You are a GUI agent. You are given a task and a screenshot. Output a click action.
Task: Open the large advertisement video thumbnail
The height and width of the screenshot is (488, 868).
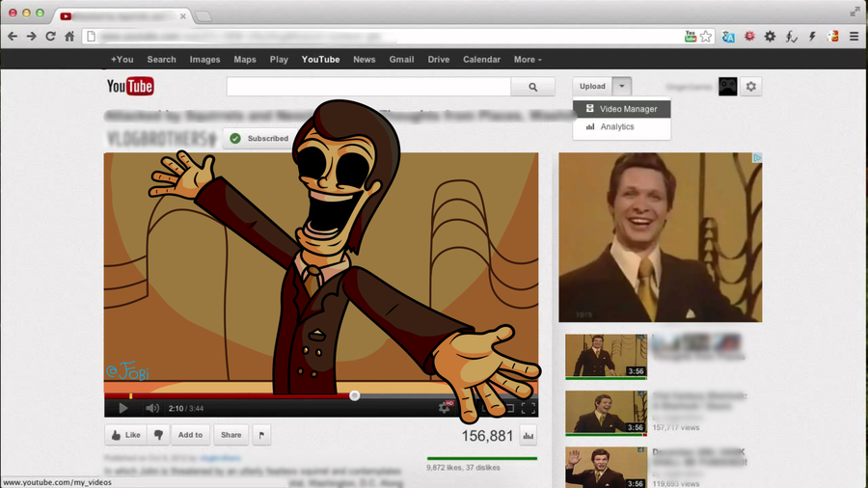[660, 237]
